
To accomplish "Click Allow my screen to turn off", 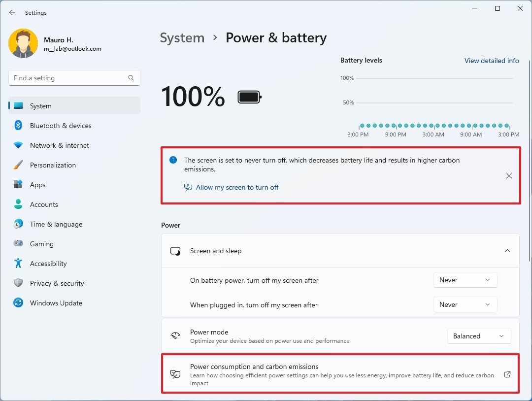I will point(237,187).
